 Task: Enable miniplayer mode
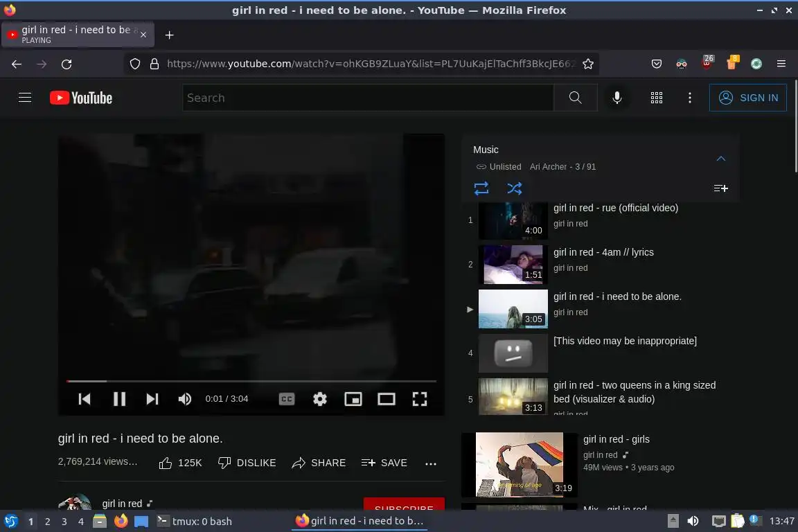[353, 399]
